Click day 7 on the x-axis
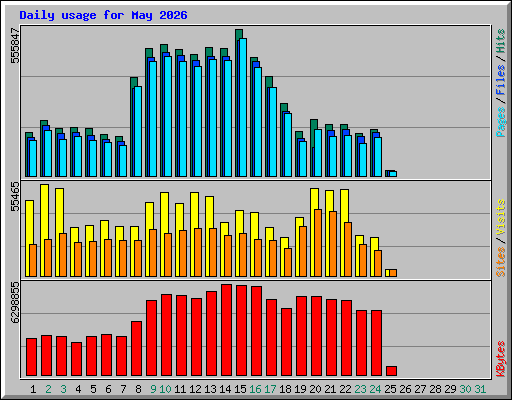The image size is (512, 400). [x=123, y=389]
